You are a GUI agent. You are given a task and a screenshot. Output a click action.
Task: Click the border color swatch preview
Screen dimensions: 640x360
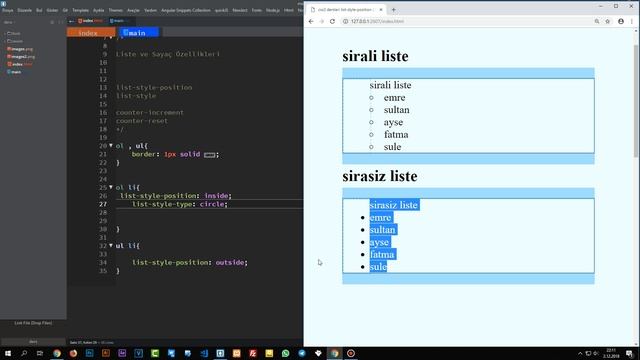(x=209, y=155)
